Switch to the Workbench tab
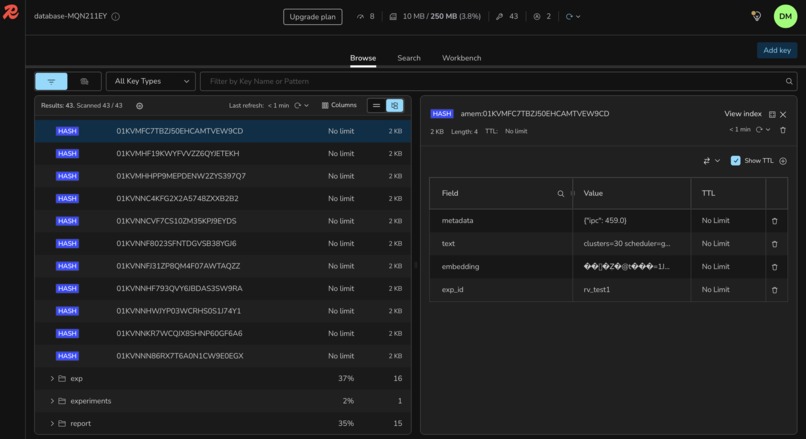Screen dimensions: 806x439 pos(462,58)
